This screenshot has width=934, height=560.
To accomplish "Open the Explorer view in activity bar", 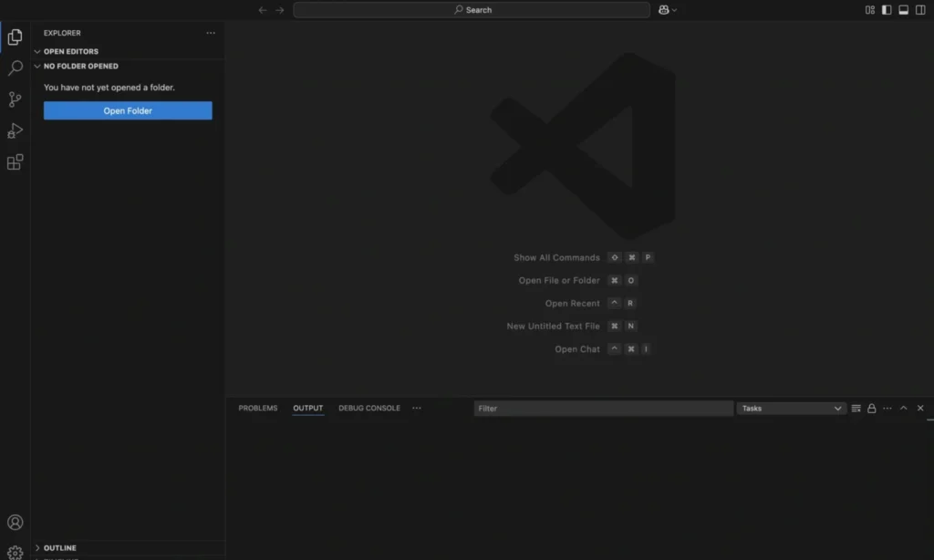I will tap(15, 36).
